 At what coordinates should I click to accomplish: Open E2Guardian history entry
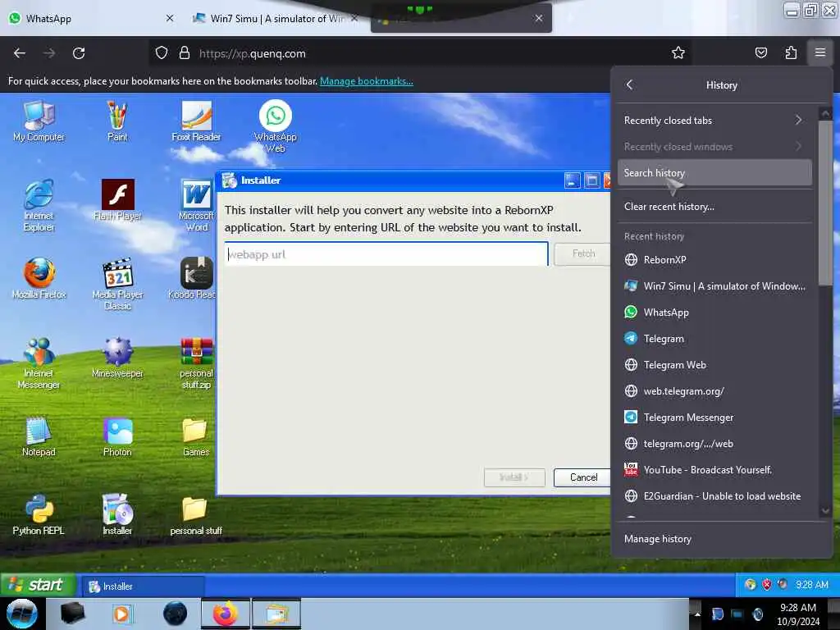coord(714,495)
